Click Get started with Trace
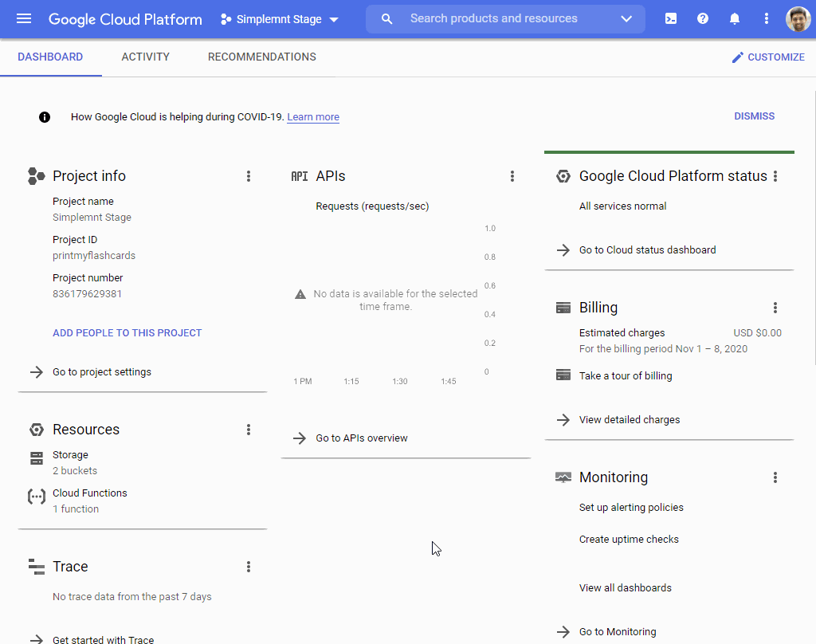Image resolution: width=816 pixels, height=644 pixels. (x=103, y=638)
